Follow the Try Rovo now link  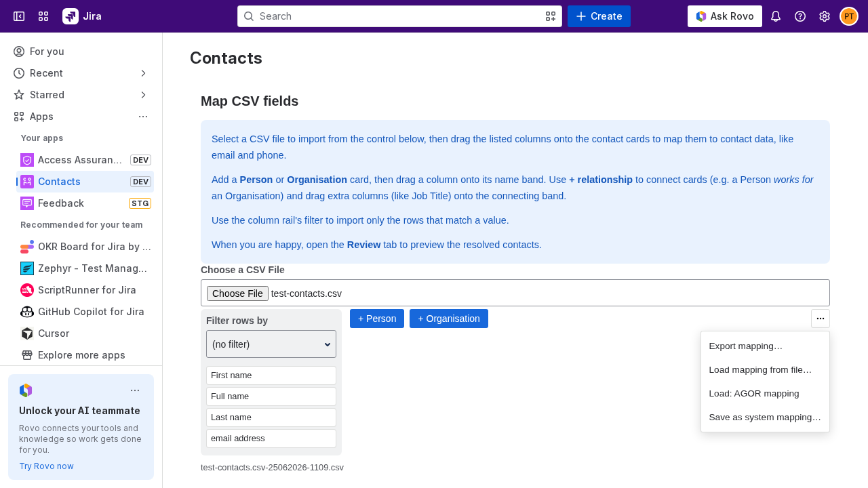(46, 466)
